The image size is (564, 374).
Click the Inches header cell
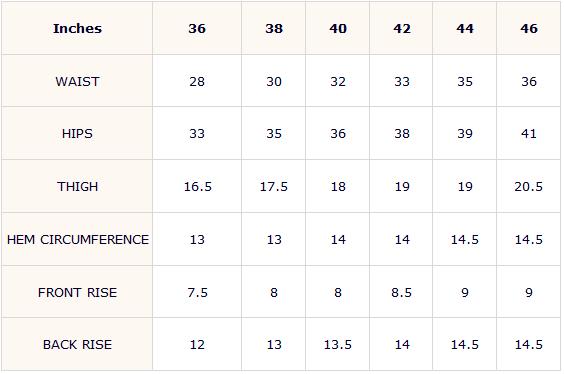pyautogui.click(x=77, y=28)
